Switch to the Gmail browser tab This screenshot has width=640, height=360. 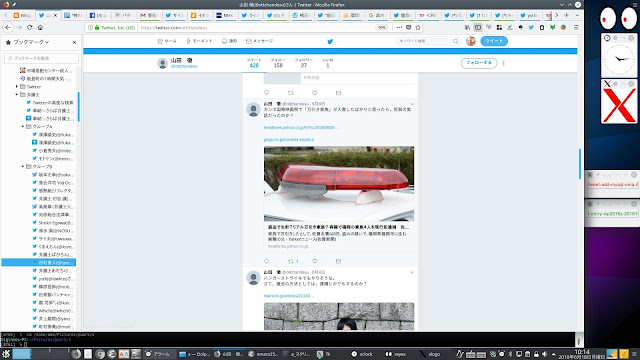click(x=149, y=15)
